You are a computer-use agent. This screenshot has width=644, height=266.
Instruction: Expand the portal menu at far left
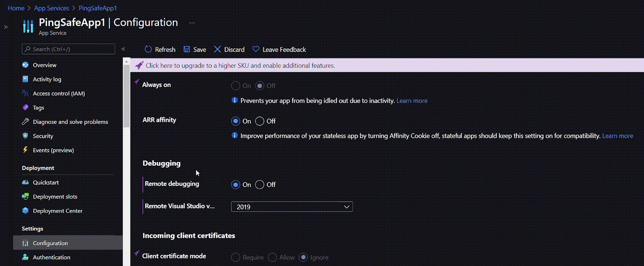click(6, 27)
